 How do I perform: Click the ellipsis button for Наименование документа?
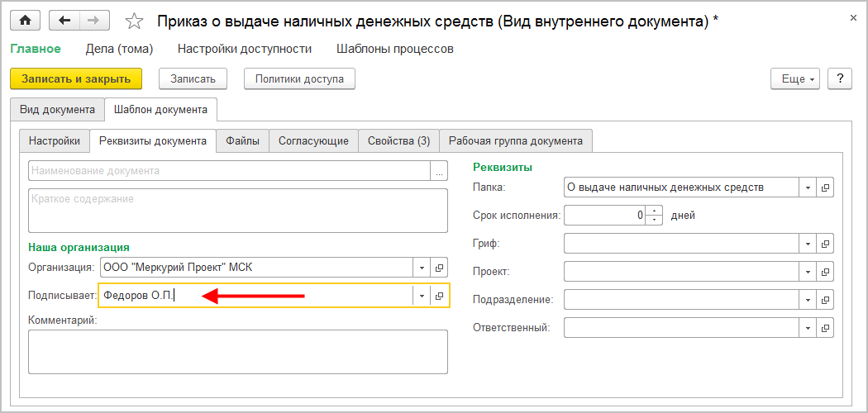(x=439, y=171)
